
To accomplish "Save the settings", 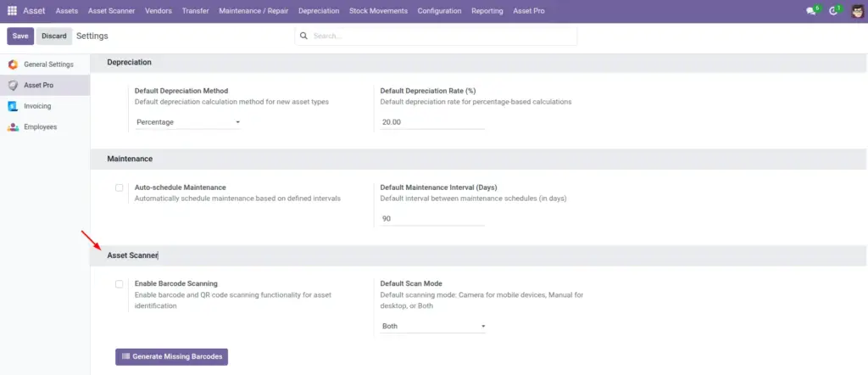I will click(x=20, y=36).
